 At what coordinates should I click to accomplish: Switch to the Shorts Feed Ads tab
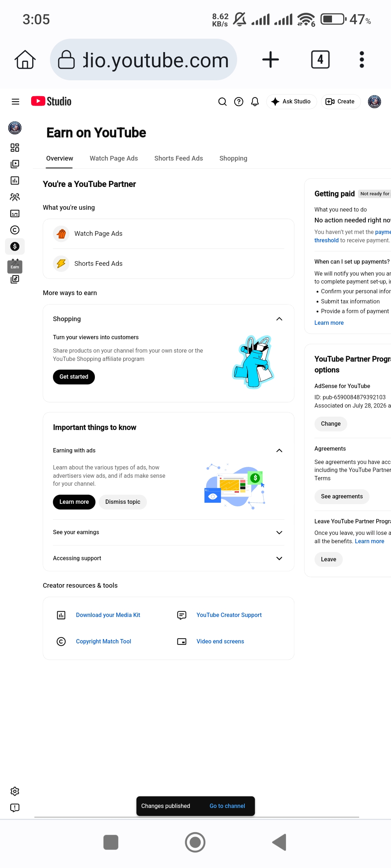click(178, 158)
